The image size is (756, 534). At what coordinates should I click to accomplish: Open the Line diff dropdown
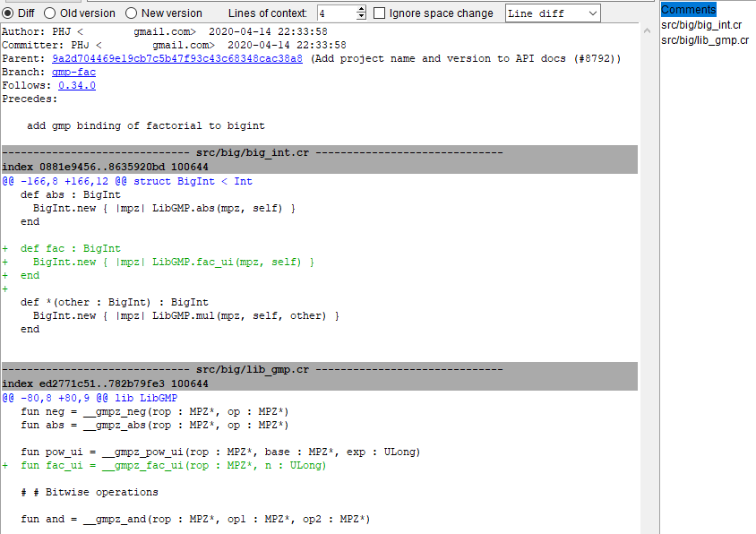[553, 13]
